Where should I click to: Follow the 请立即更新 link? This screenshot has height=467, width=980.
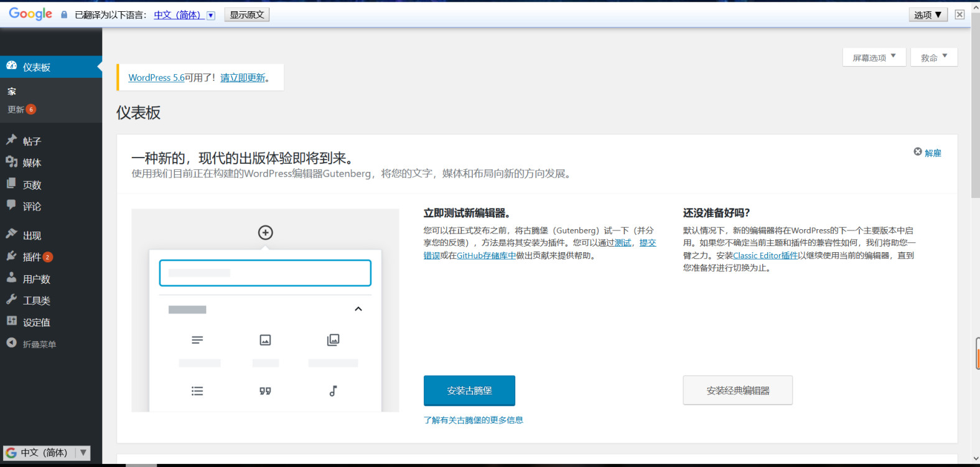243,78
